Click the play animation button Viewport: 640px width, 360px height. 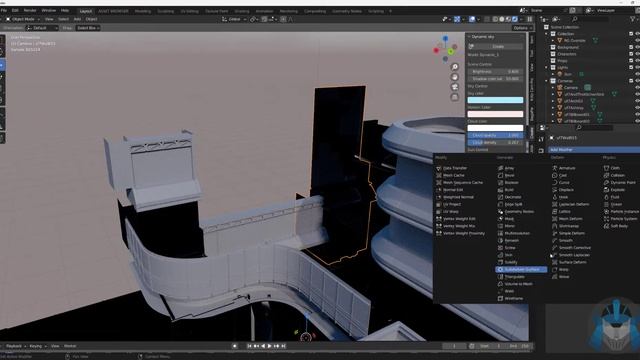[x=269, y=346]
